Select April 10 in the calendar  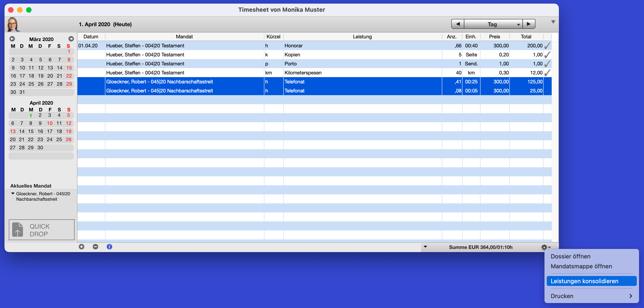pyautogui.click(x=50, y=124)
